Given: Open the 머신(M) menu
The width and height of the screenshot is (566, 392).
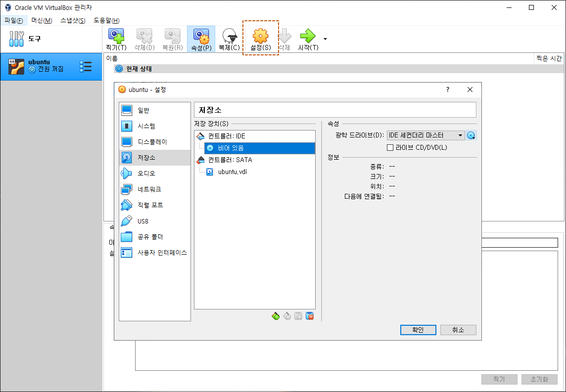Looking at the screenshot, I should pyautogui.click(x=42, y=21).
